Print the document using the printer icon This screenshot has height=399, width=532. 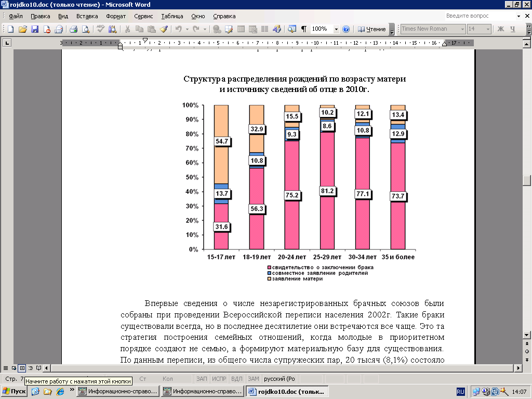click(74, 29)
